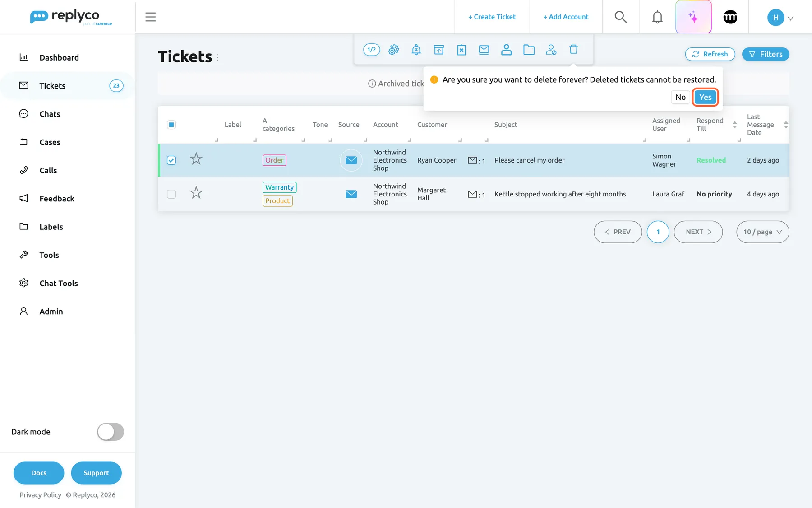This screenshot has height=508, width=812.
Task: Go to NEXT page
Action: click(x=698, y=232)
